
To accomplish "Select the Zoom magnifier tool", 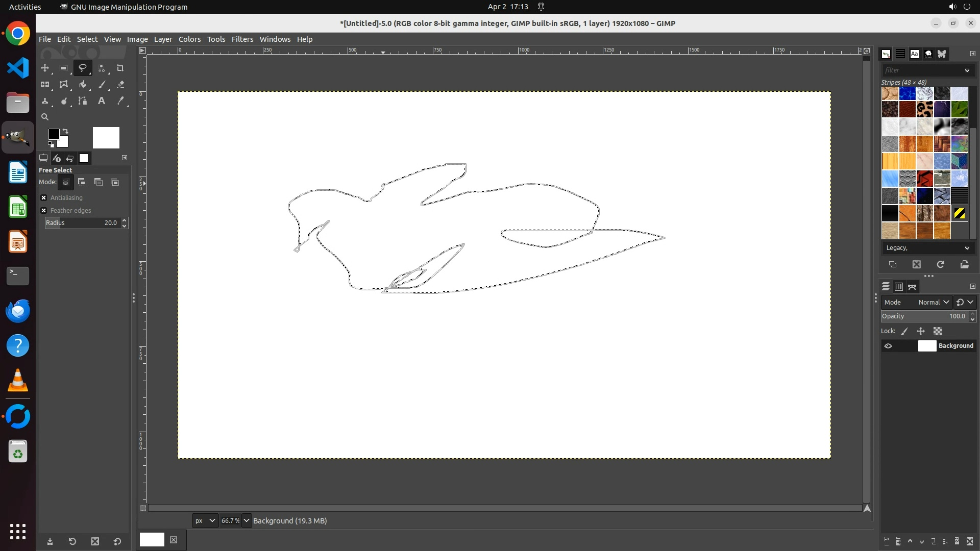I will (x=45, y=117).
